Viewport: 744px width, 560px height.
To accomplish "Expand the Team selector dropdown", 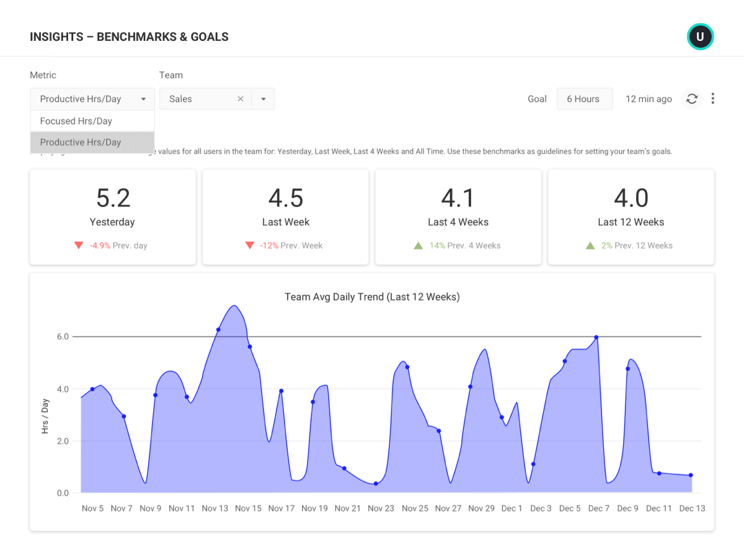I will tap(263, 98).
